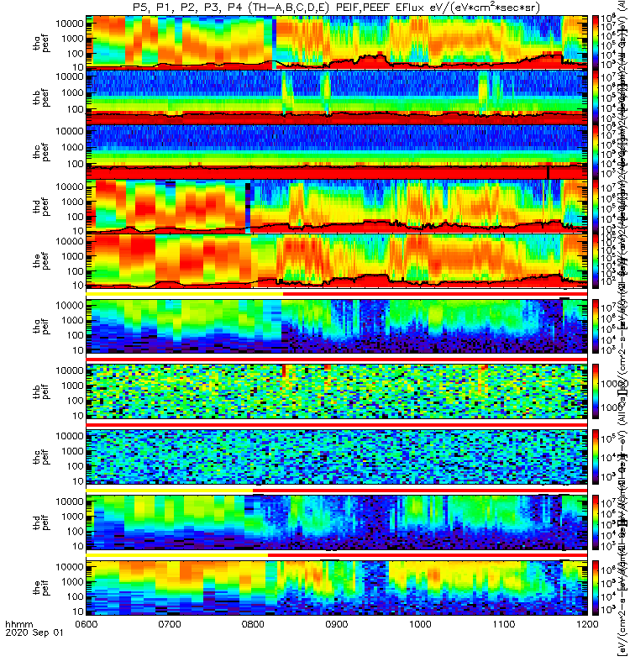Viewport: 630px width, 672px height.
Task: Click the "thd peef" panel label
Action: pos(41,207)
